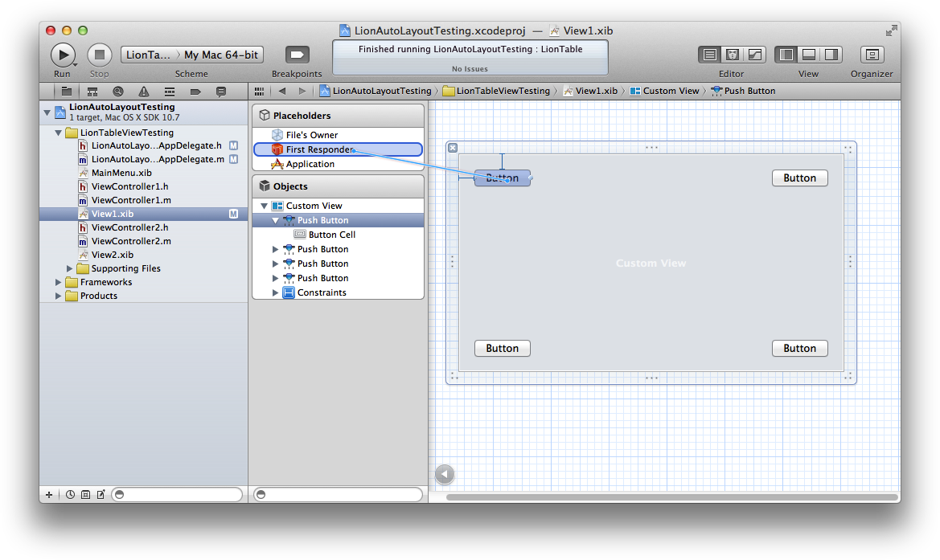
Task: Toggle the Utilities pane view button
Action: [x=831, y=55]
